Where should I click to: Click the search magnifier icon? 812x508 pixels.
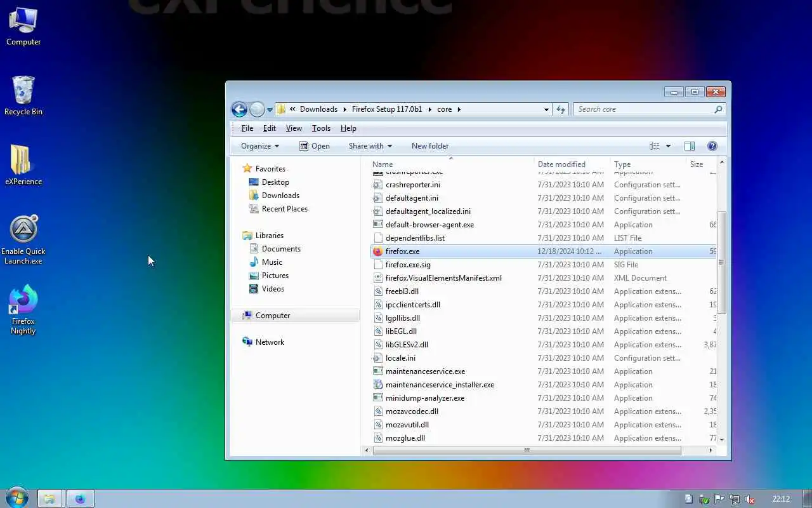[x=718, y=109]
